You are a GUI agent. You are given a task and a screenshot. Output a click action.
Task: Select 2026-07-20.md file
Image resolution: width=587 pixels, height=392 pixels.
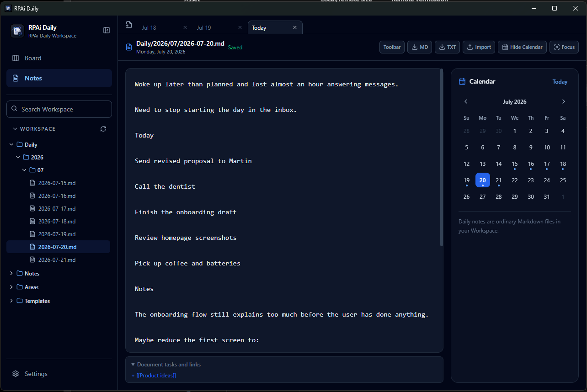[58, 247]
